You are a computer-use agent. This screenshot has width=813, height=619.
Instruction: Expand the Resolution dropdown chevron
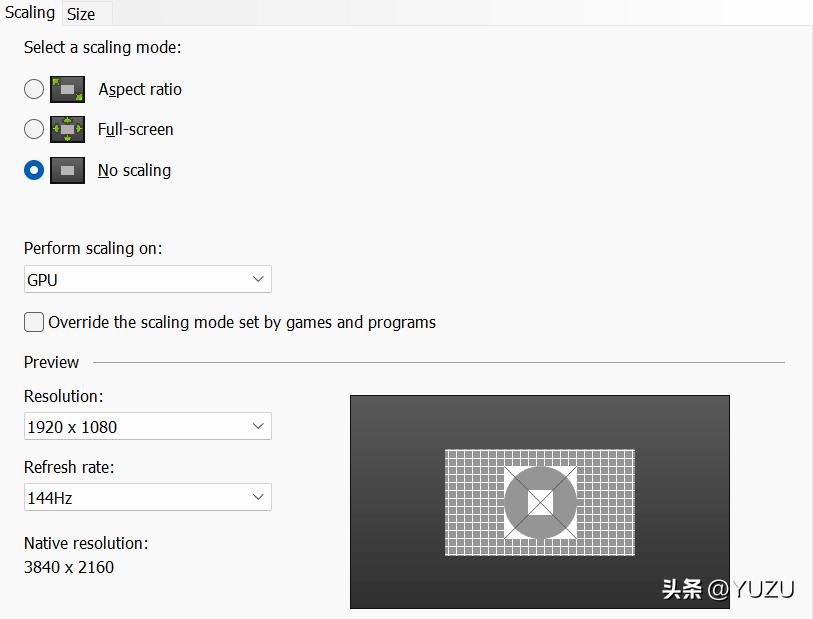[x=259, y=426]
